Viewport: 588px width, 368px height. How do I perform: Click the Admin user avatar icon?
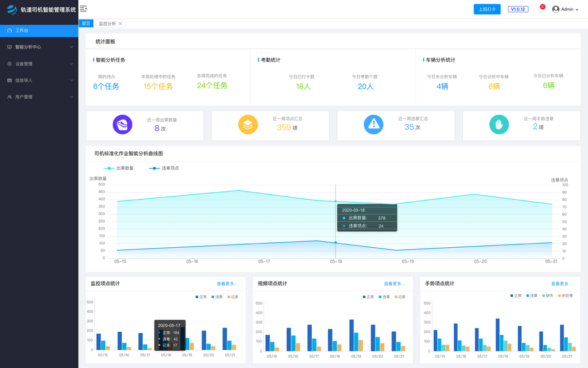556,9
